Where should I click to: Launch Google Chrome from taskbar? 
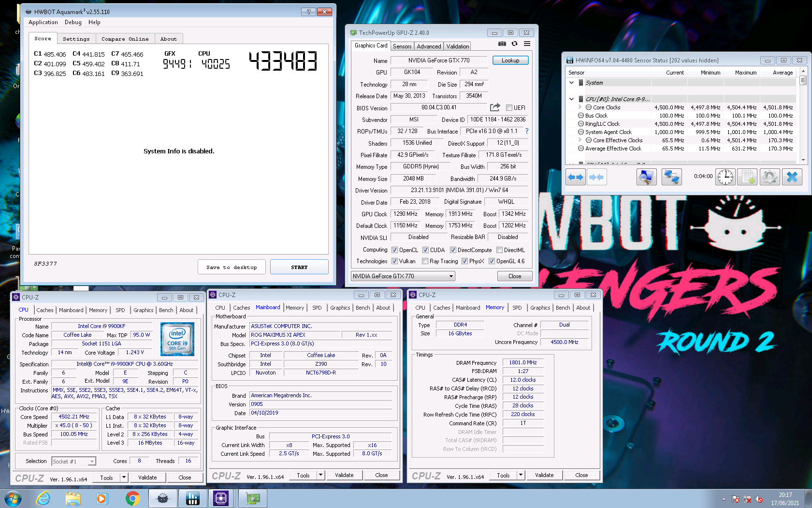coord(132,498)
